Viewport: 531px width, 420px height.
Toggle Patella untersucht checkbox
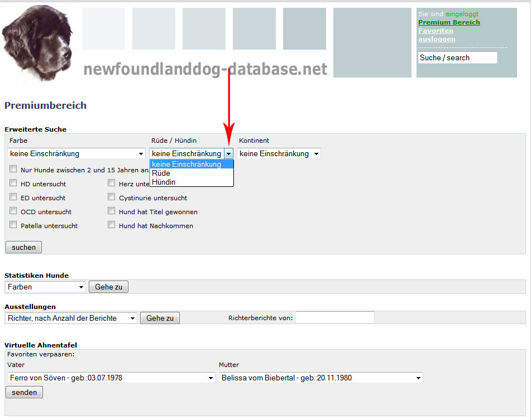click(x=13, y=225)
